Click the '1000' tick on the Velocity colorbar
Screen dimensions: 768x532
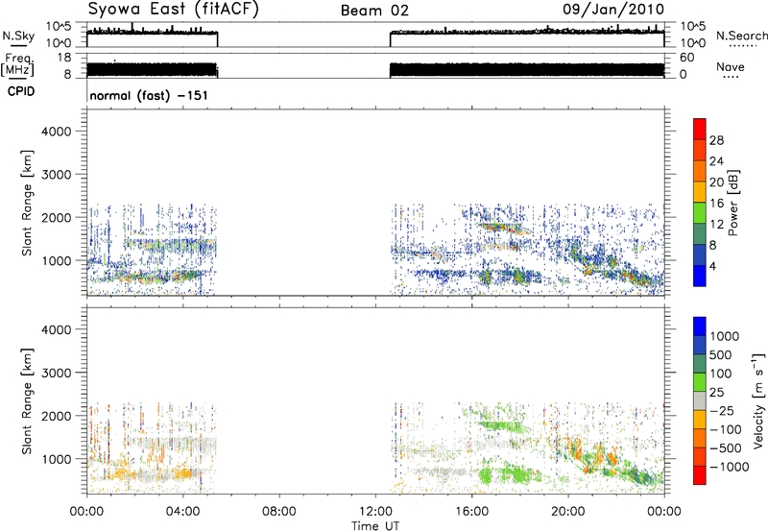coord(725,336)
